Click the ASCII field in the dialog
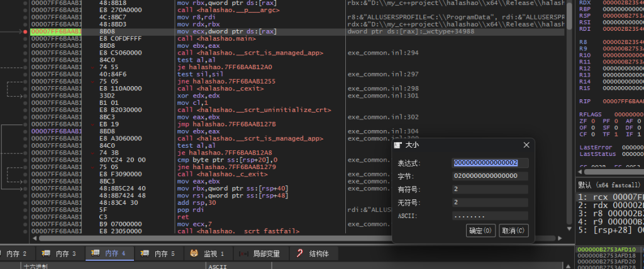 pos(490,216)
